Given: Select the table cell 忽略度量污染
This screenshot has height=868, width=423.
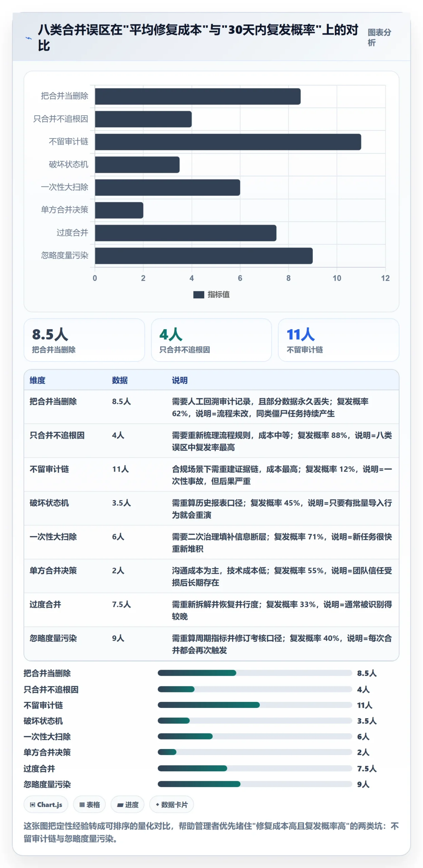Looking at the screenshot, I should click(x=53, y=638).
